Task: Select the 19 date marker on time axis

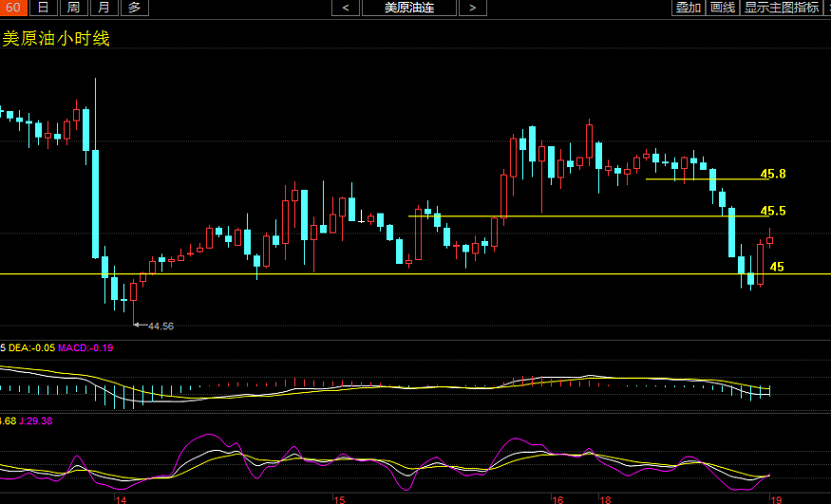Action: 777,499
